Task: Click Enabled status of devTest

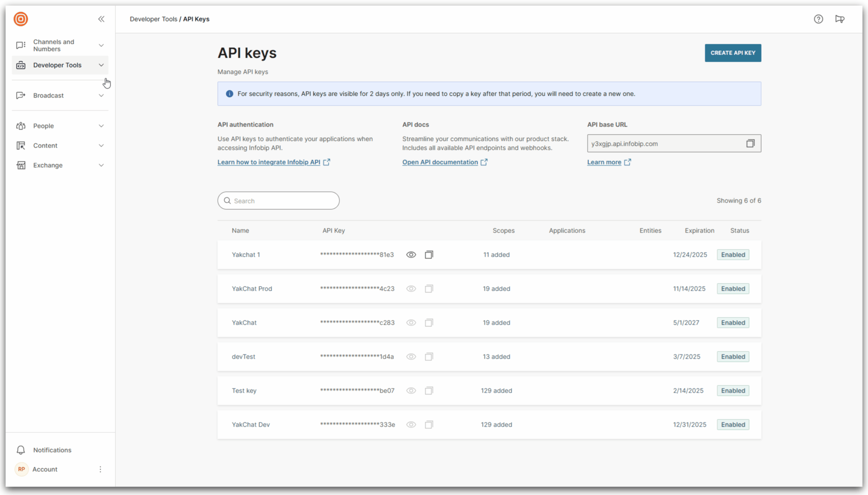Action: pos(733,356)
